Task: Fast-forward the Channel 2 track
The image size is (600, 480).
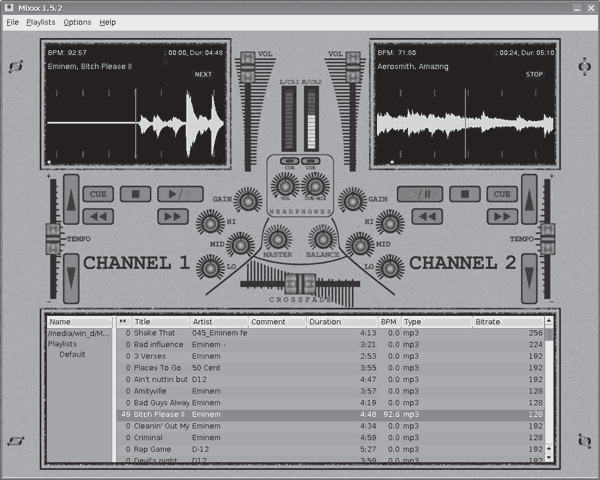Action: (x=501, y=216)
